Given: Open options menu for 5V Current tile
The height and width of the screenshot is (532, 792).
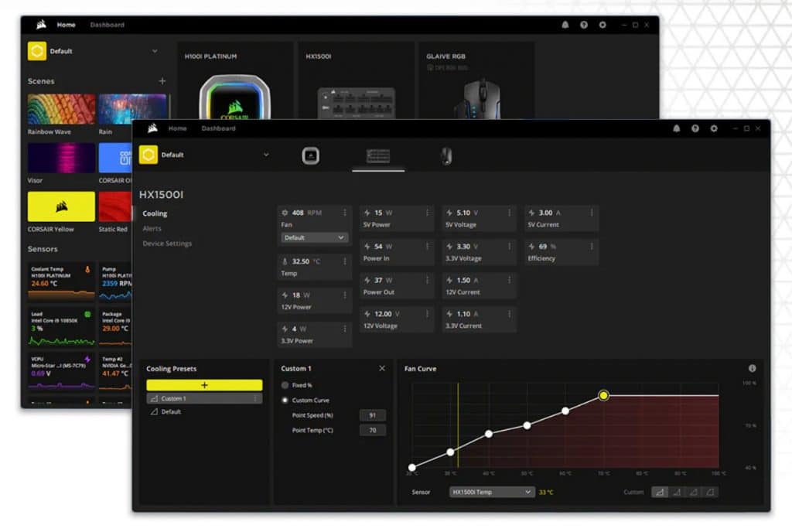Looking at the screenshot, I should (592, 213).
